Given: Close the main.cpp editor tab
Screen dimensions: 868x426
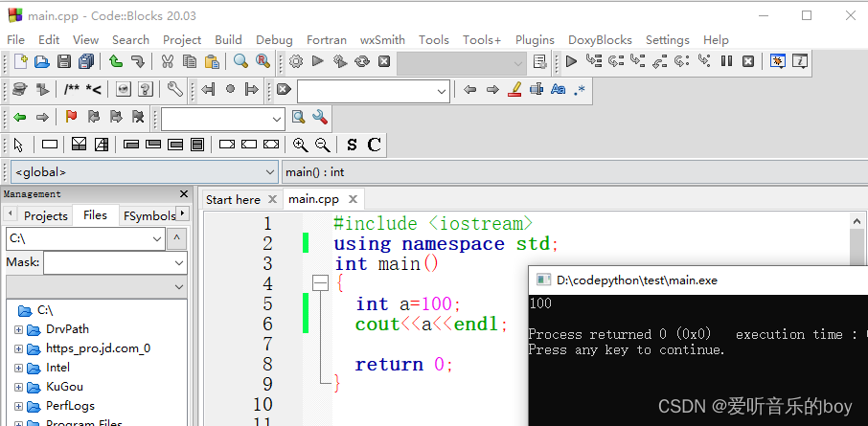Looking at the screenshot, I should pos(353,199).
